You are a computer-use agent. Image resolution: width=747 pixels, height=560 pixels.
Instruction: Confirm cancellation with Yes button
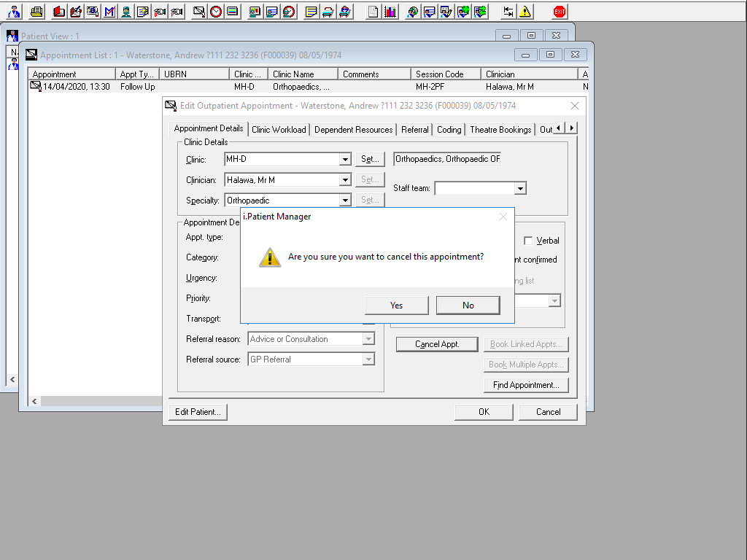coord(396,306)
